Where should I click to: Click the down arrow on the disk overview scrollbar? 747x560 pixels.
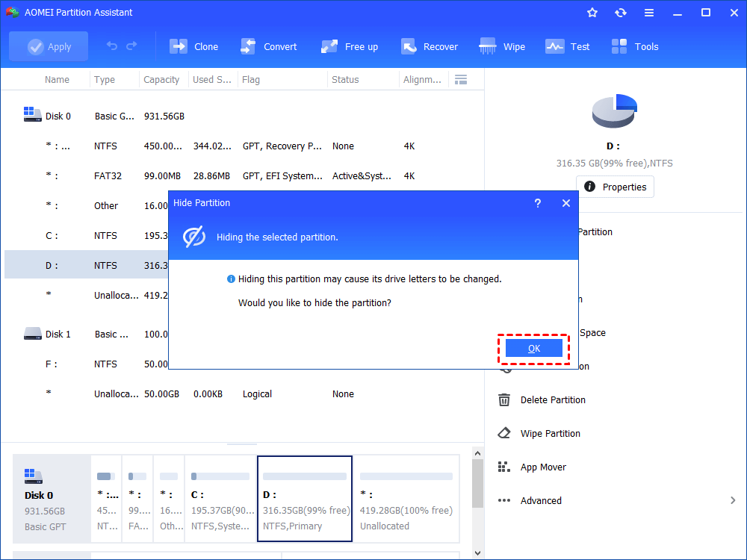point(477,550)
